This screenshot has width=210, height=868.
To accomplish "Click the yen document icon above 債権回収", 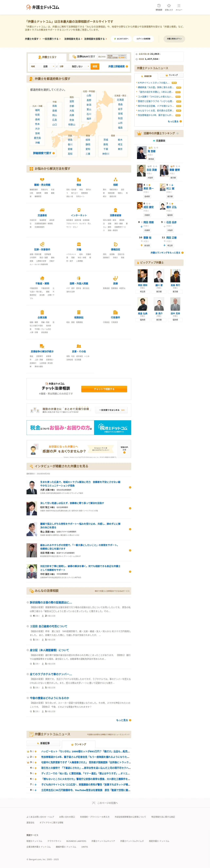I will coord(115,244).
